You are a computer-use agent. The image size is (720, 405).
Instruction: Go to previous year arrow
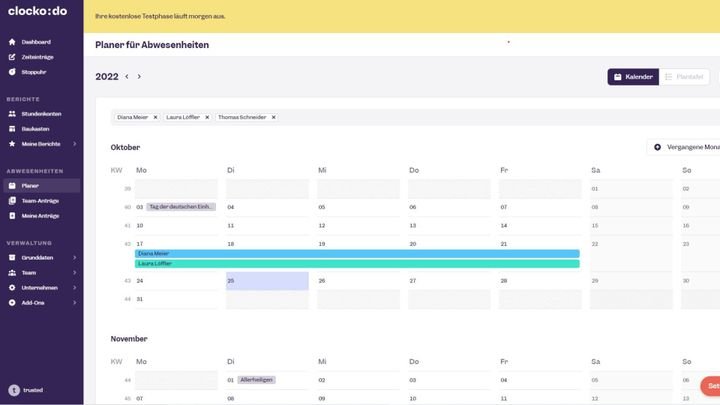click(127, 77)
